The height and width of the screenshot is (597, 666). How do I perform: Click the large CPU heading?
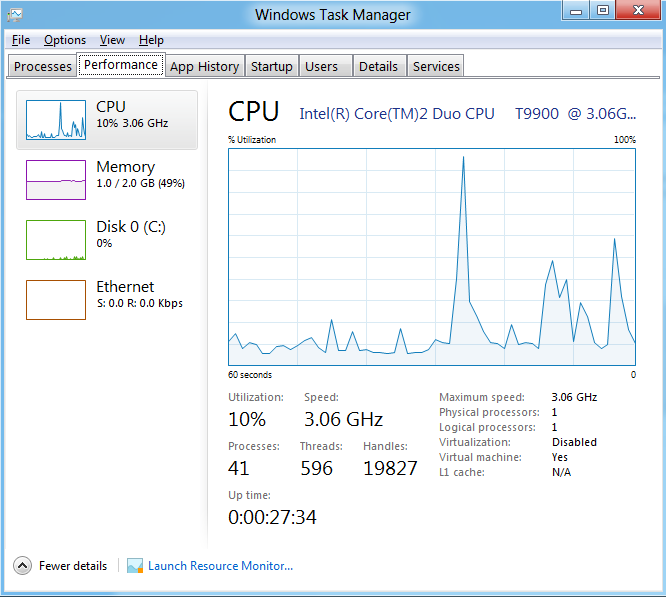tap(254, 112)
